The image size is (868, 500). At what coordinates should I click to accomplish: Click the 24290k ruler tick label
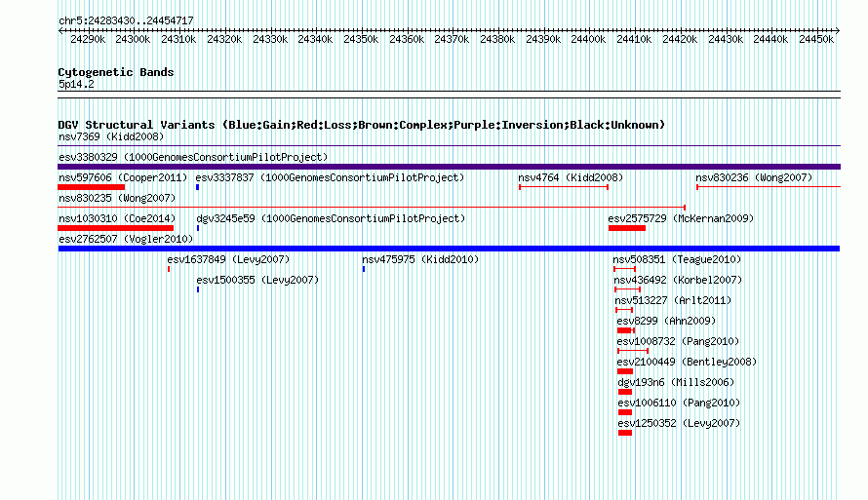tap(88, 39)
